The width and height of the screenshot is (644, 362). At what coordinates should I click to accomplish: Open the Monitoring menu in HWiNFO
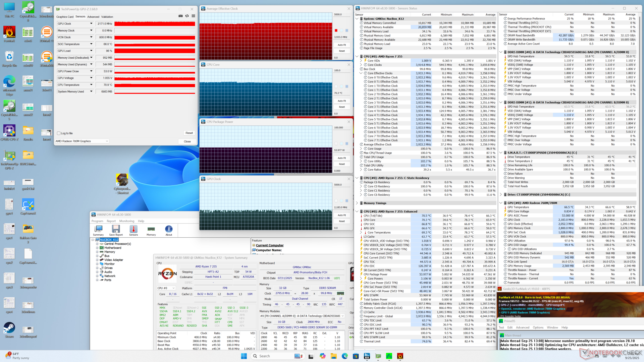[126, 221]
